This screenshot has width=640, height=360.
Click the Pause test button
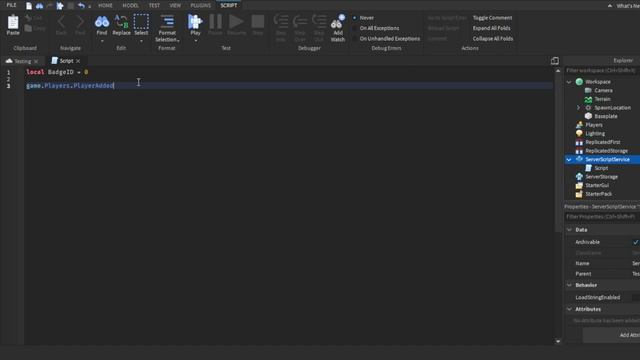[216, 21]
